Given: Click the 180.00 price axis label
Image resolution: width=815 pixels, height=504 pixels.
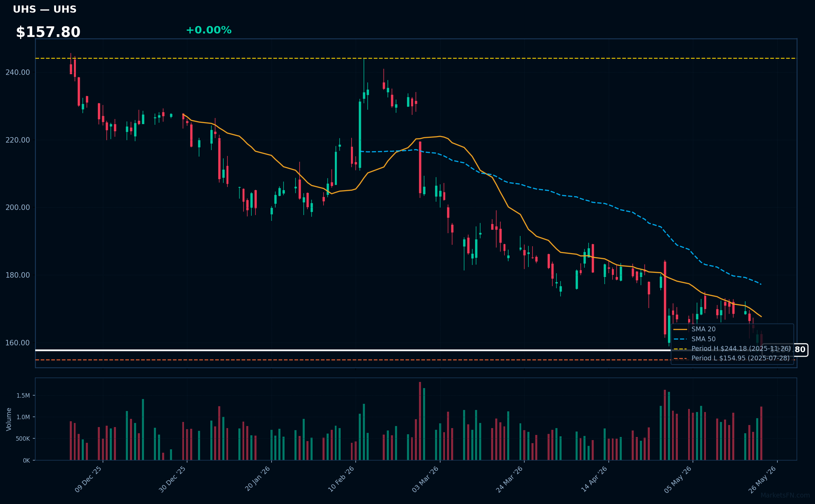Looking at the screenshot, I should 18,275.
